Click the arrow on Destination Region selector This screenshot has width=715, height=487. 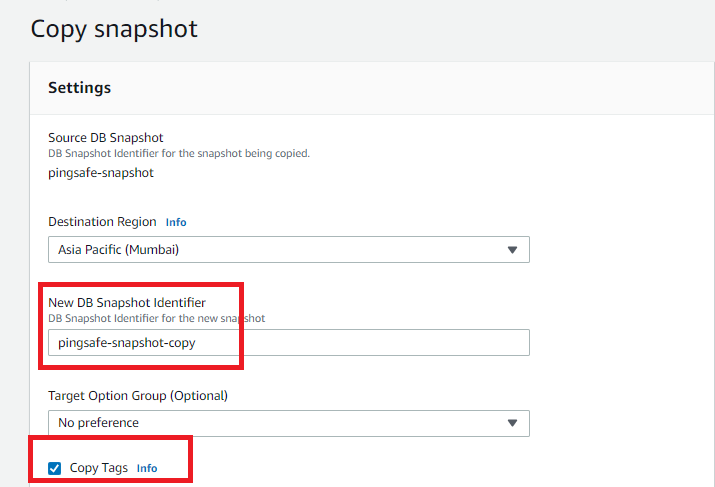coord(512,250)
